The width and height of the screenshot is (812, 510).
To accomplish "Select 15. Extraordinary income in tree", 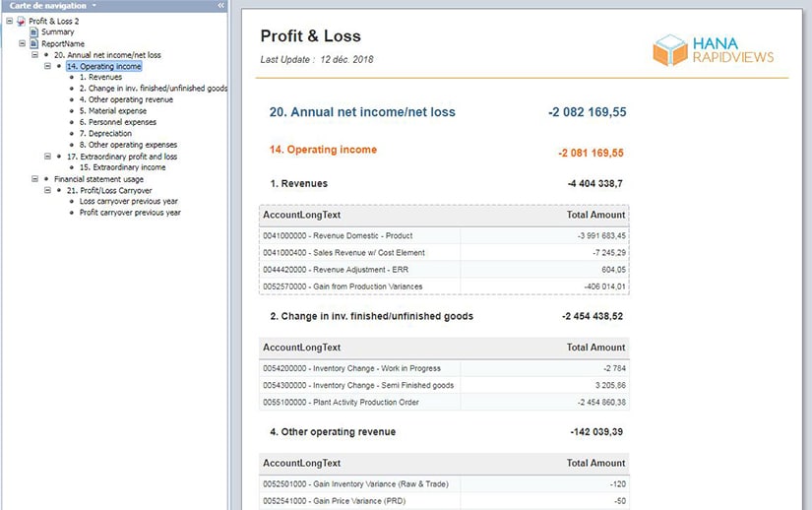I will tap(122, 167).
